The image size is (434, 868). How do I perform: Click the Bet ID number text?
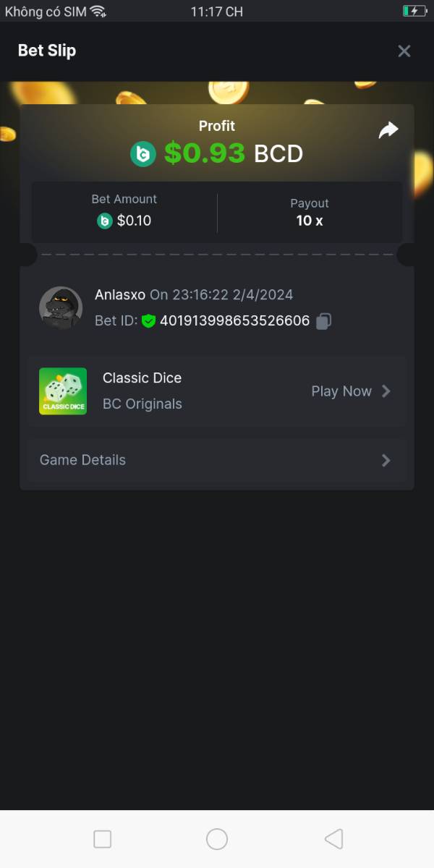[234, 320]
